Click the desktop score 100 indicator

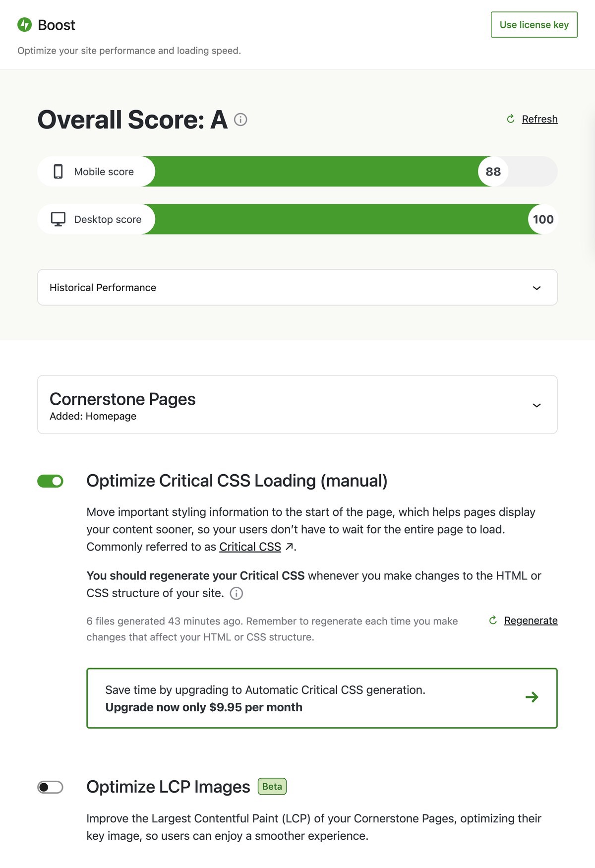(x=543, y=219)
